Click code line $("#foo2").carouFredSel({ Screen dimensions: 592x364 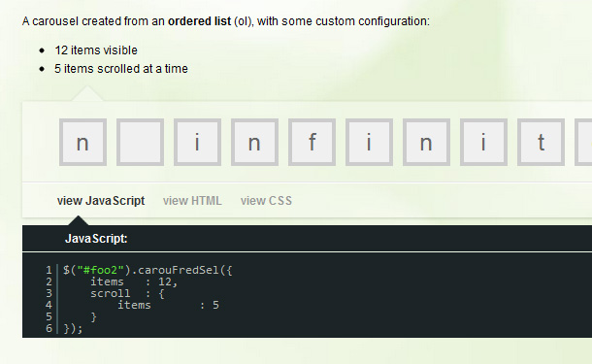[148, 270]
